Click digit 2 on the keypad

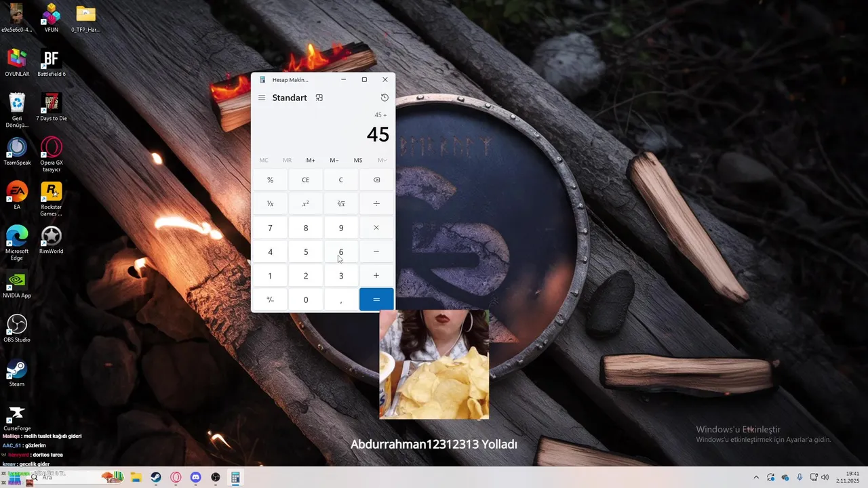point(305,275)
